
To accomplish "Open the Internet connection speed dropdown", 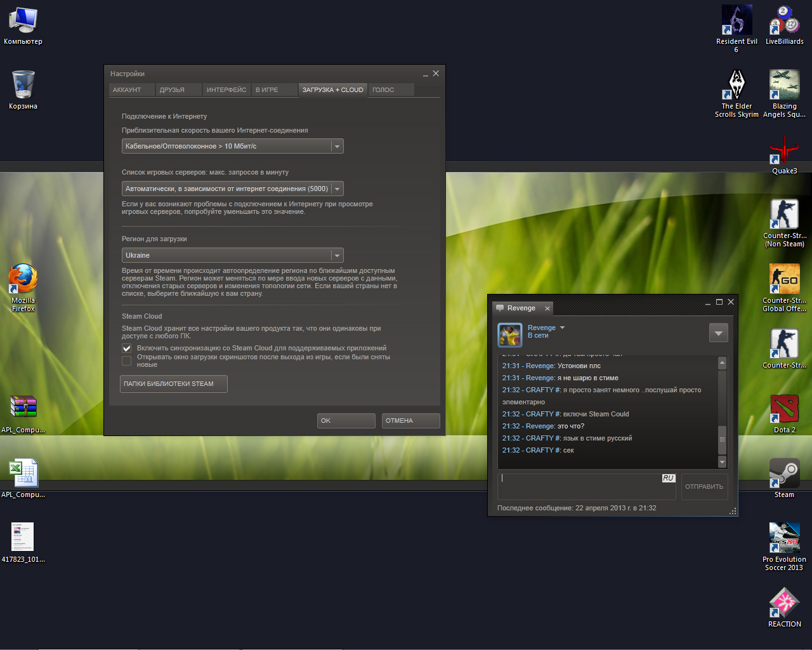I will click(232, 146).
